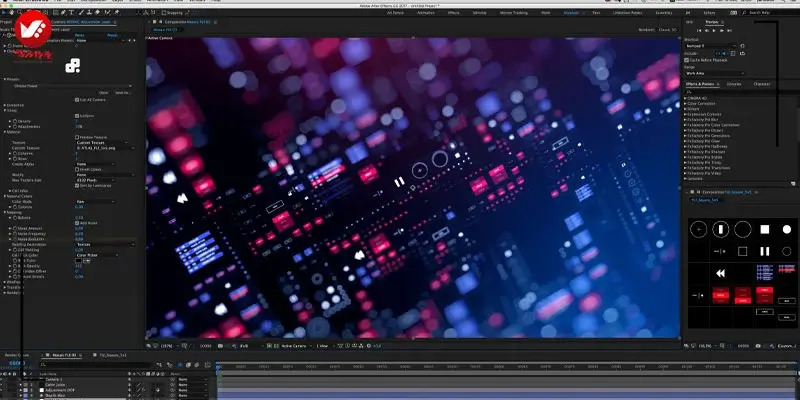
Task: Play the composition preview
Action: (x=714, y=31)
